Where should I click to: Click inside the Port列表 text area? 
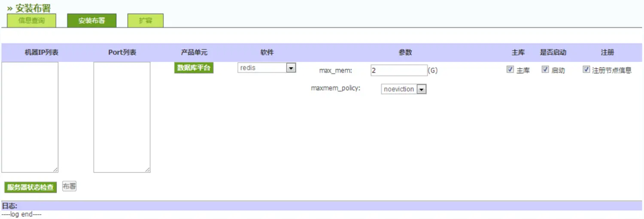[x=122, y=117]
